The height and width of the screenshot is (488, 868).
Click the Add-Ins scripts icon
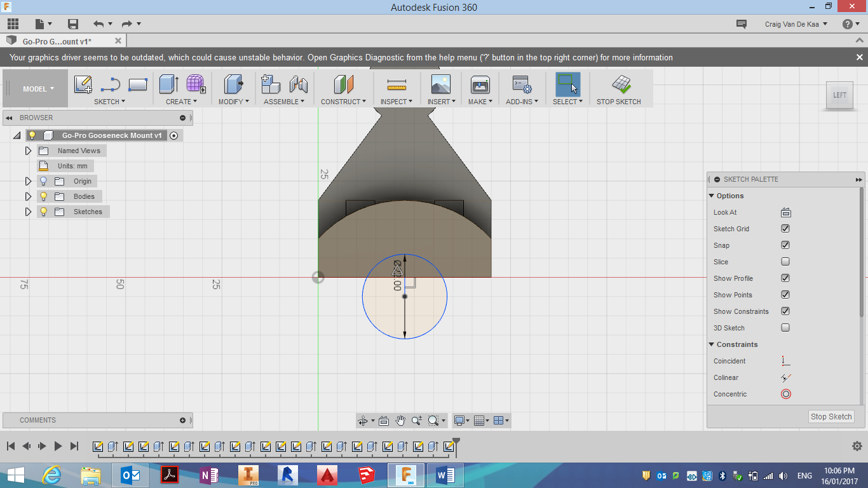(522, 85)
